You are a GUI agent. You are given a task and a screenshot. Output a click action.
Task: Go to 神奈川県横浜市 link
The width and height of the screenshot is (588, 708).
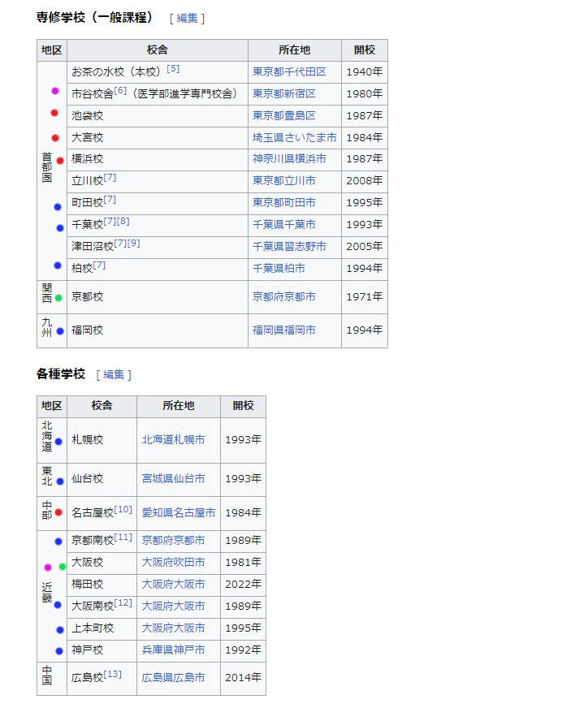coord(289,159)
